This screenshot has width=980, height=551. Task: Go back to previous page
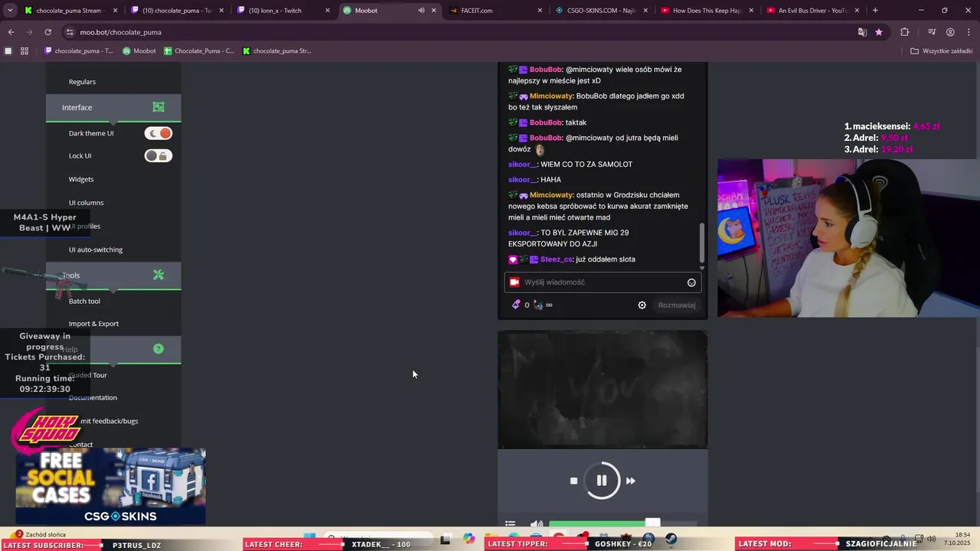(x=11, y=32)
